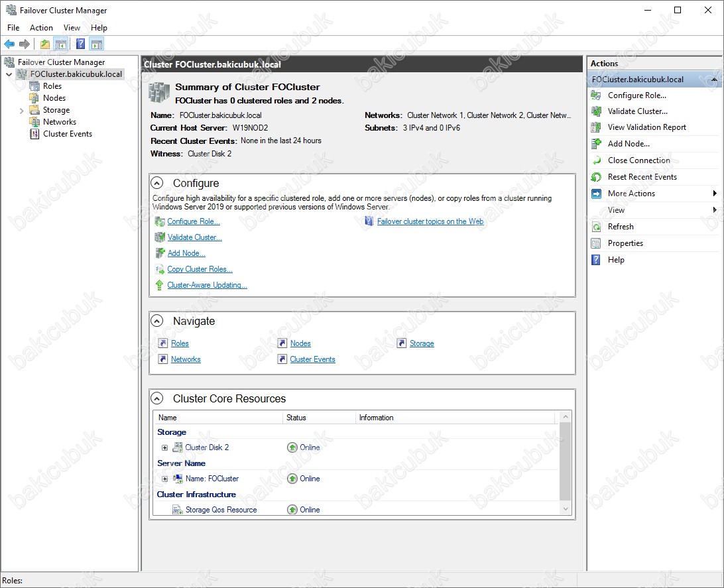Click the Failover Cluster Manager title bar icon
Image resolution: width=724 pixels, height=588 pixels.
[x=11, y=10]
